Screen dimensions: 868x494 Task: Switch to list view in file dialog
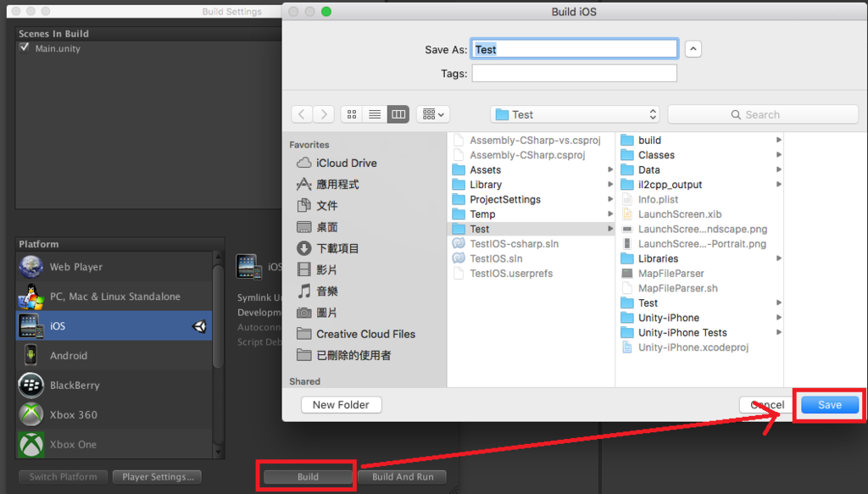[x=375, y=114]
